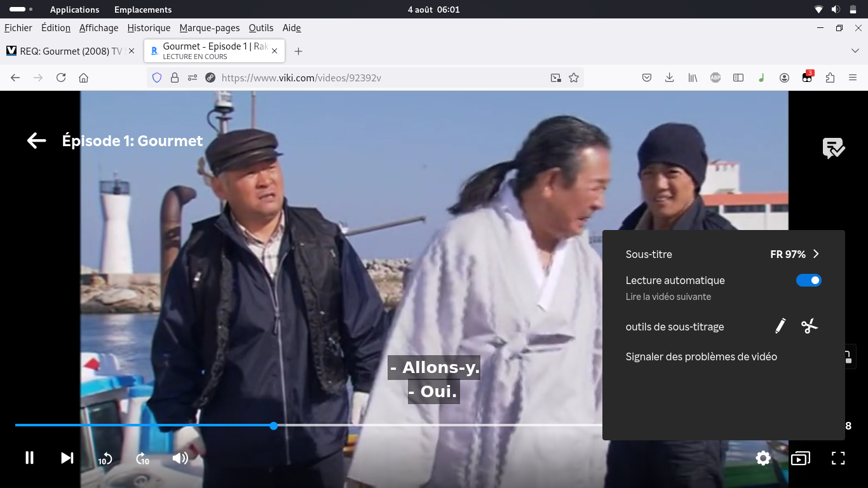Open the Aide menu
This screenshot has height=488, width=868.
point(292,28)
